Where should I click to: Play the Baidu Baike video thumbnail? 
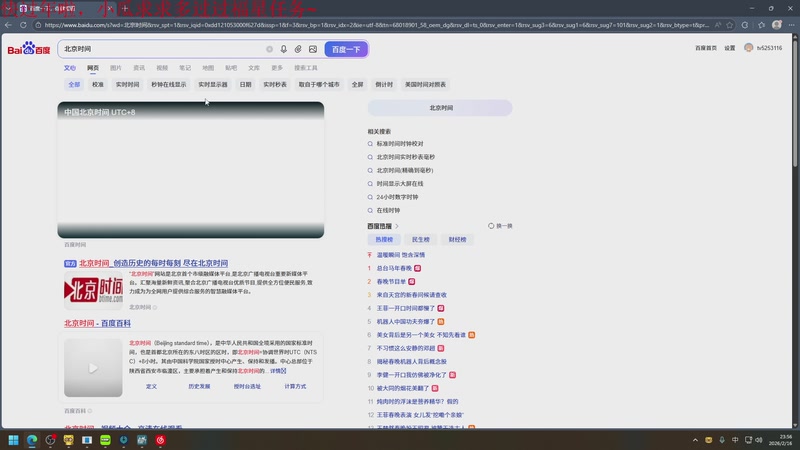click(93, 368)
